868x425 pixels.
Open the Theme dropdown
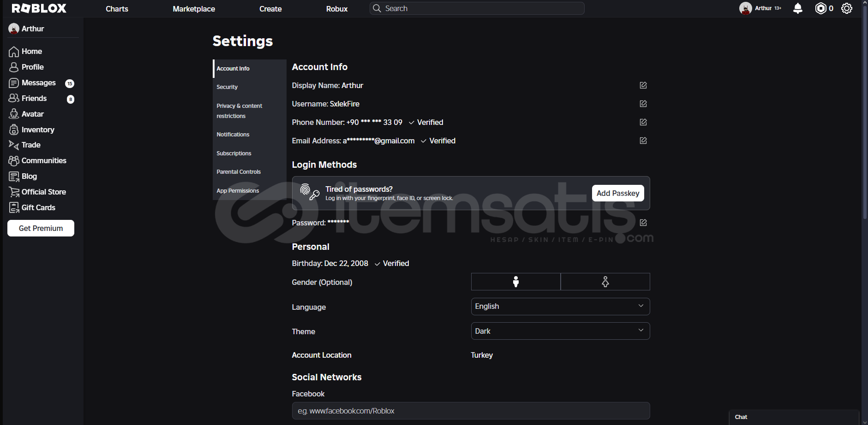coord(560,331)
